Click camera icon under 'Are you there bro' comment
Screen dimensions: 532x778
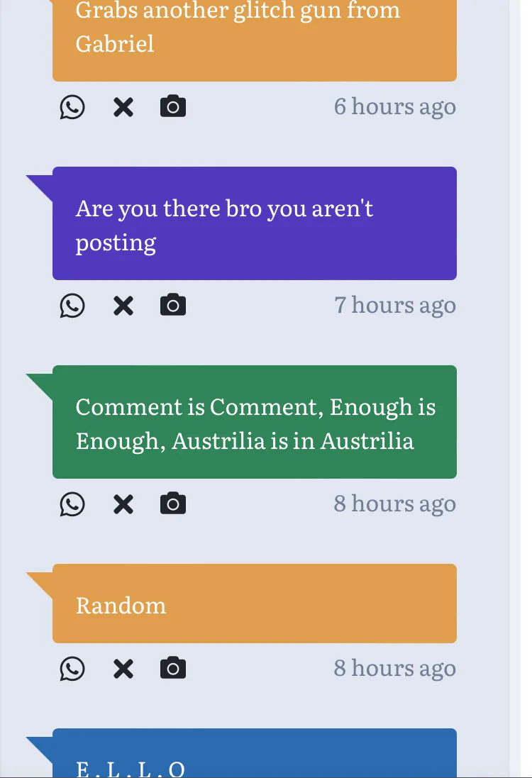pos(173,306)
